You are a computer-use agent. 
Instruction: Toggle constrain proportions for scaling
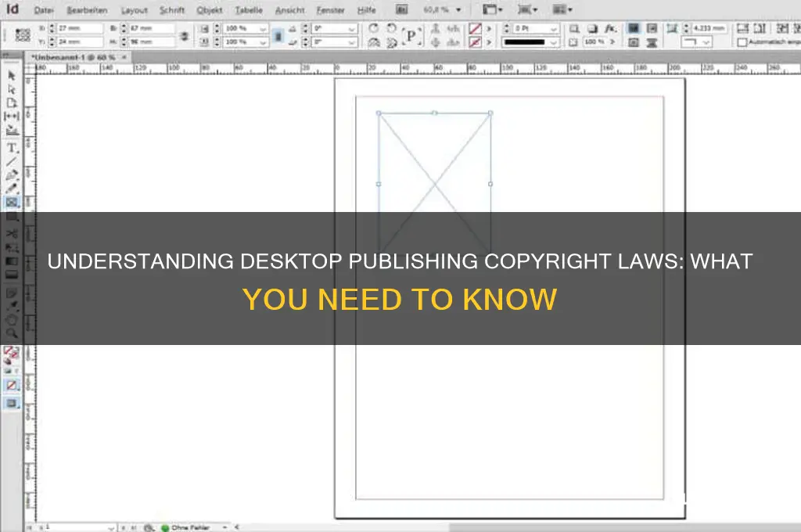point(278,36)
